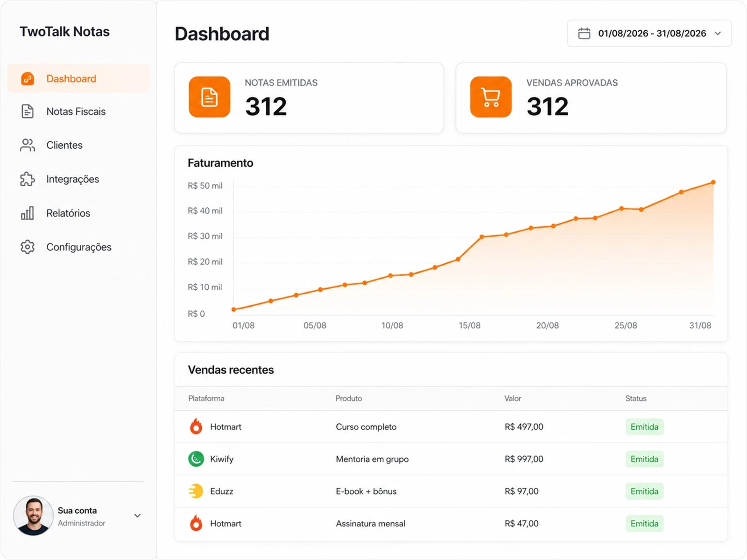Click the orange Notas Emitidas document icon
This screenshot has height=560, width=747.
pyautogui.click(x=210, y=97)
